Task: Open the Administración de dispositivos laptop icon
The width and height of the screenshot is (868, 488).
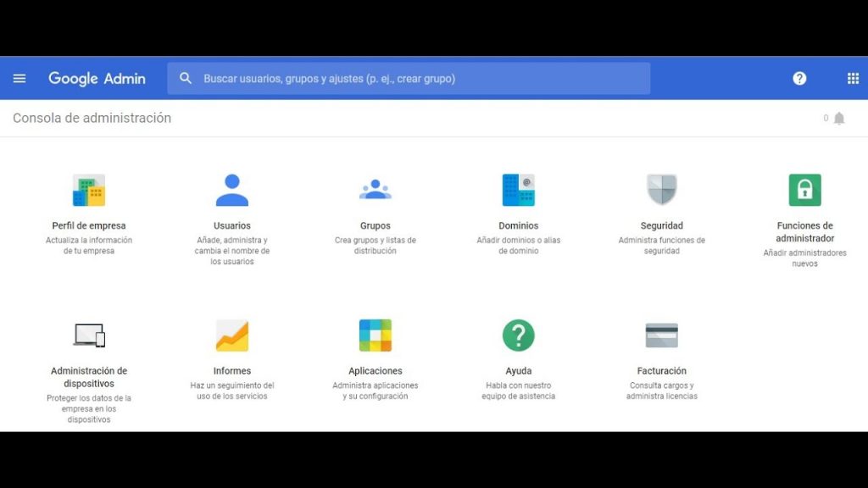Action: pyautogui.click(x=89, y=335)
